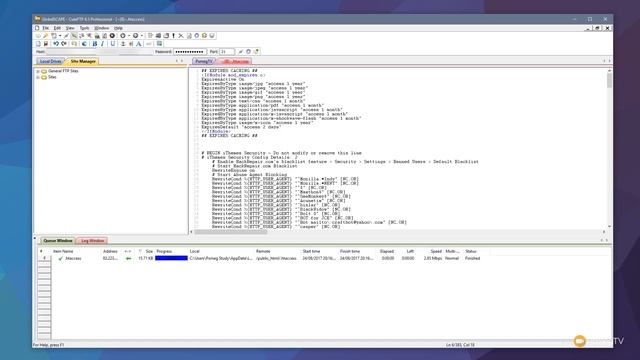The width and height of the screenshot is (640, 360).
Task: Click the page properties icon after X
Action: click(x=189, y=36)
